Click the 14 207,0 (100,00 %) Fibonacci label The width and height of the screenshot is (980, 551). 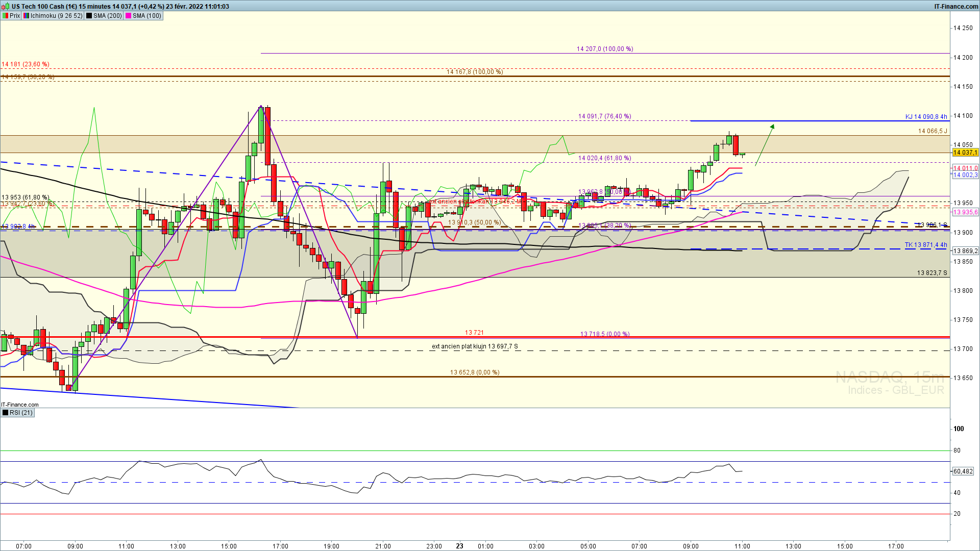(605, 49)
